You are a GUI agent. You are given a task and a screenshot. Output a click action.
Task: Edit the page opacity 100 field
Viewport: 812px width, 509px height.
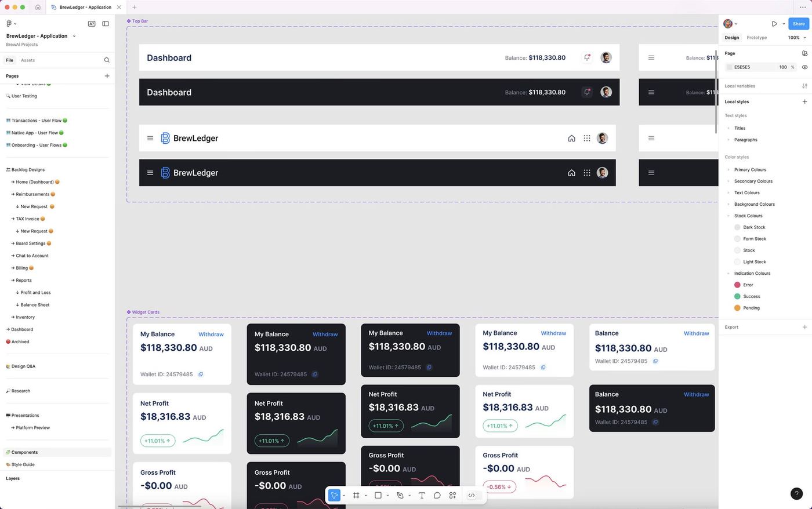[783, 67]
